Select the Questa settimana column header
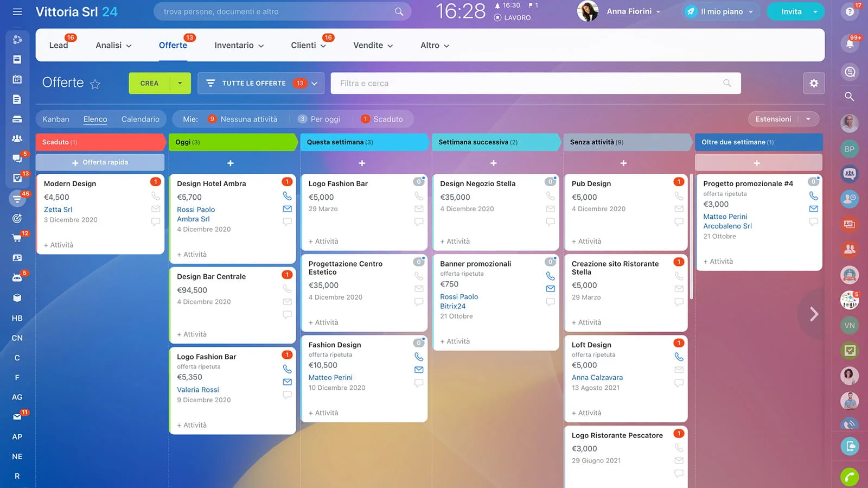The height and width of the screenshot is (488, 868). [x=363, y=142]
